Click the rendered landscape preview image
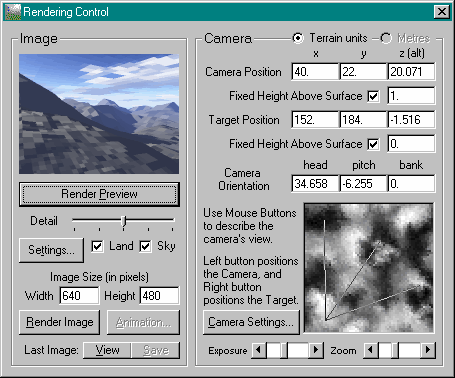455x378 pixels. (99, 114)
